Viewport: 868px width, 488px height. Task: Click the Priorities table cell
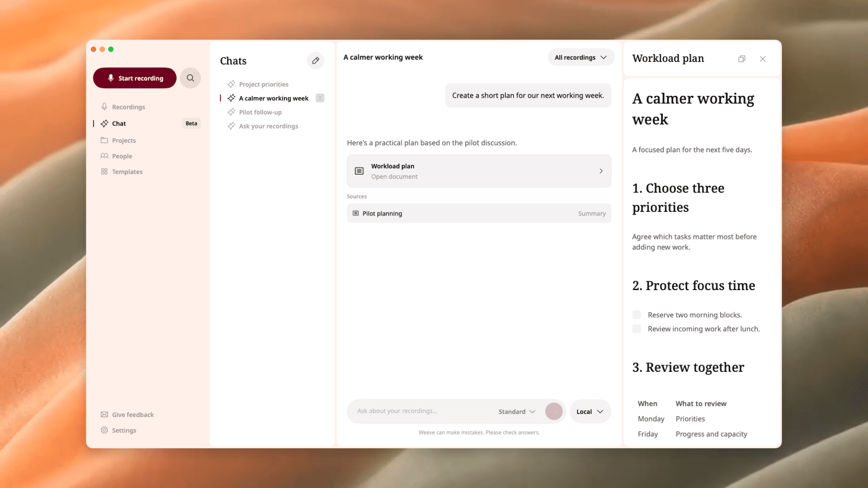(x=690, y=419)
